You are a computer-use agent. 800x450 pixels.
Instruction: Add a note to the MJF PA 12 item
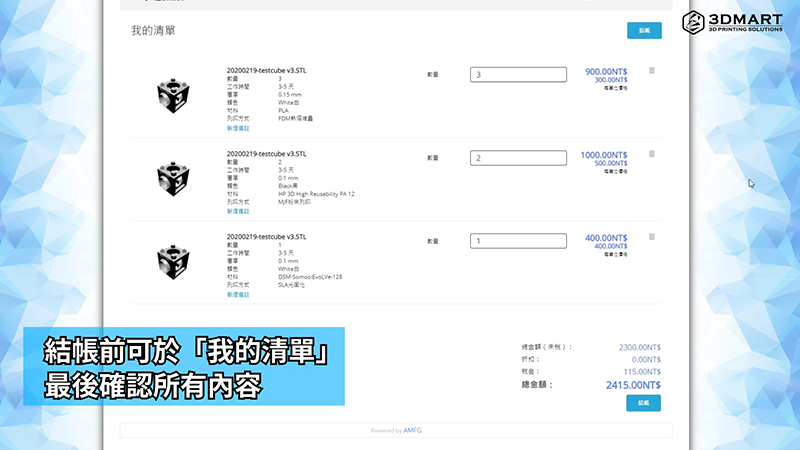(238, 211)
